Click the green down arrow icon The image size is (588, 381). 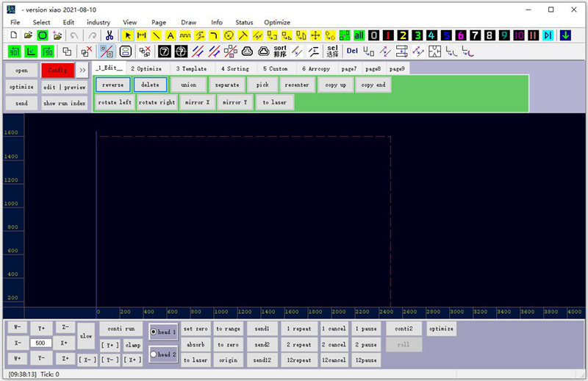click(x=565, y=35)
